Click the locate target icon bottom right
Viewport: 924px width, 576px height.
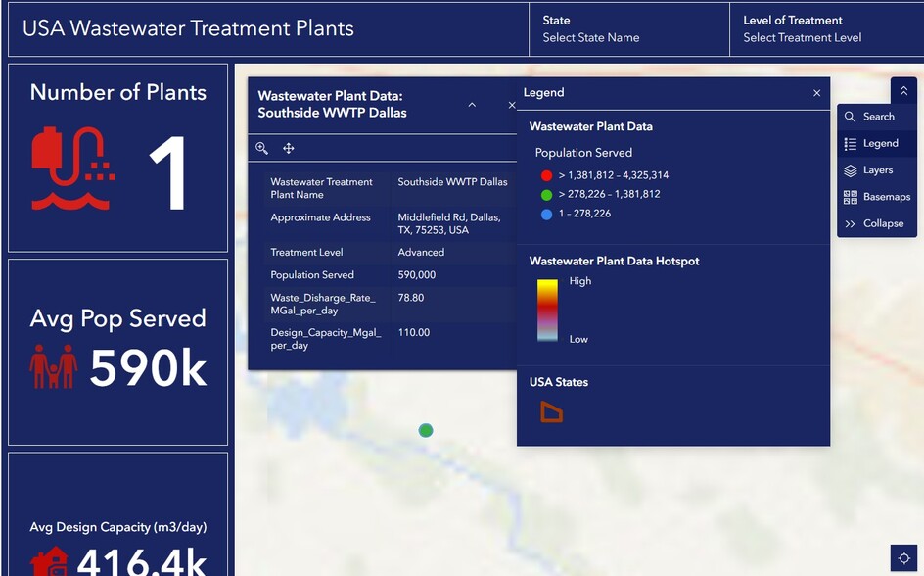[903, 557]
